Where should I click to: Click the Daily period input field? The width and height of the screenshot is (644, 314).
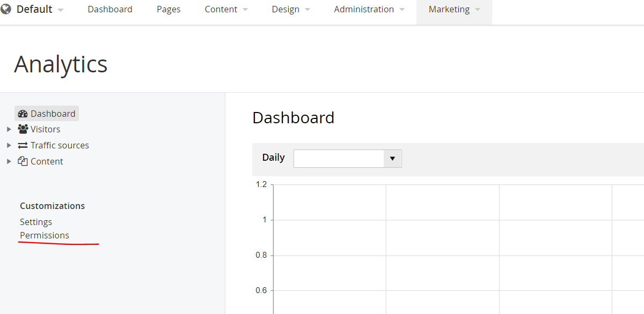339,159
